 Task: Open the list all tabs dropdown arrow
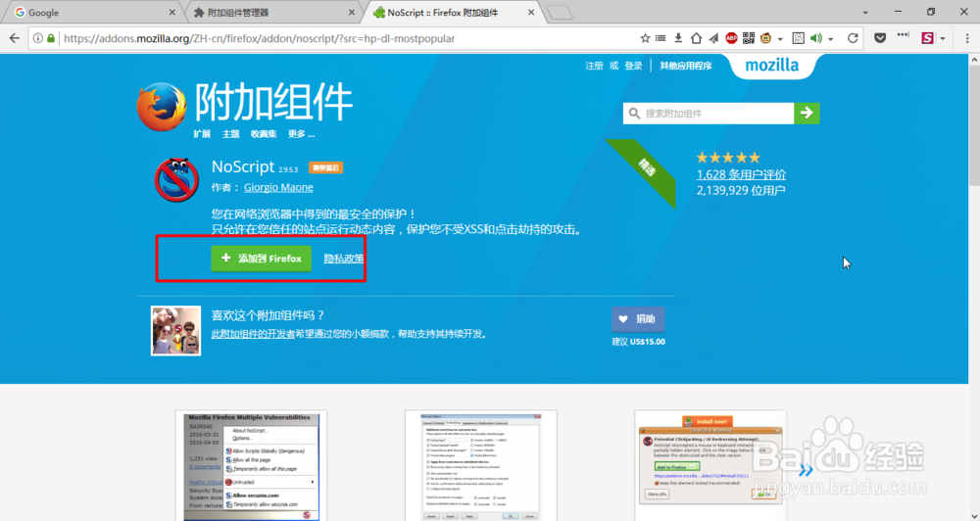click(x=865, y=13)
